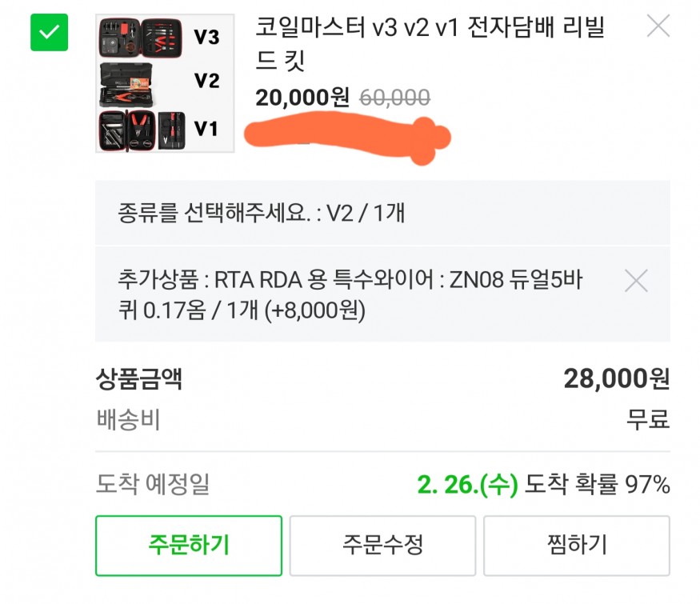Open 주문수정 to edit the order
This screenshot has width=700, height=604.
click(x=382, y=546)
